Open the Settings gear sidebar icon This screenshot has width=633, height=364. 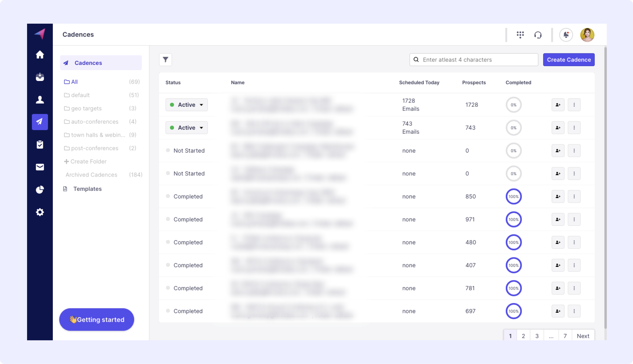[x=40, y=212]
